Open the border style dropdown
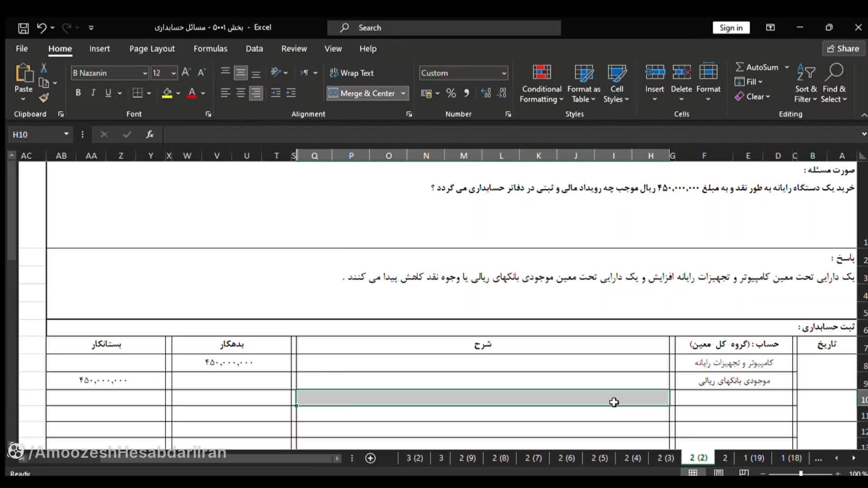Viewport: 868px width, 488px height. pyautogui.click(x=149, y=93)
